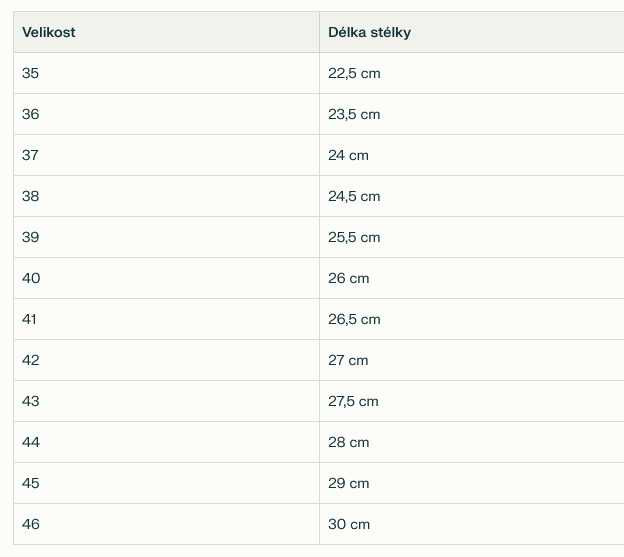Click size 45 cell
The width and height of the screenshot is (624, 557).
click(31, 483)
